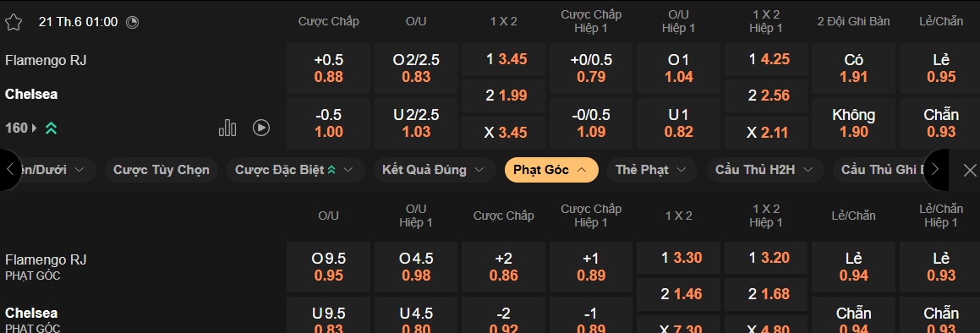Open match statistics bar chart icon
This screenshot has width=980, height=333.
pos(227,128)
